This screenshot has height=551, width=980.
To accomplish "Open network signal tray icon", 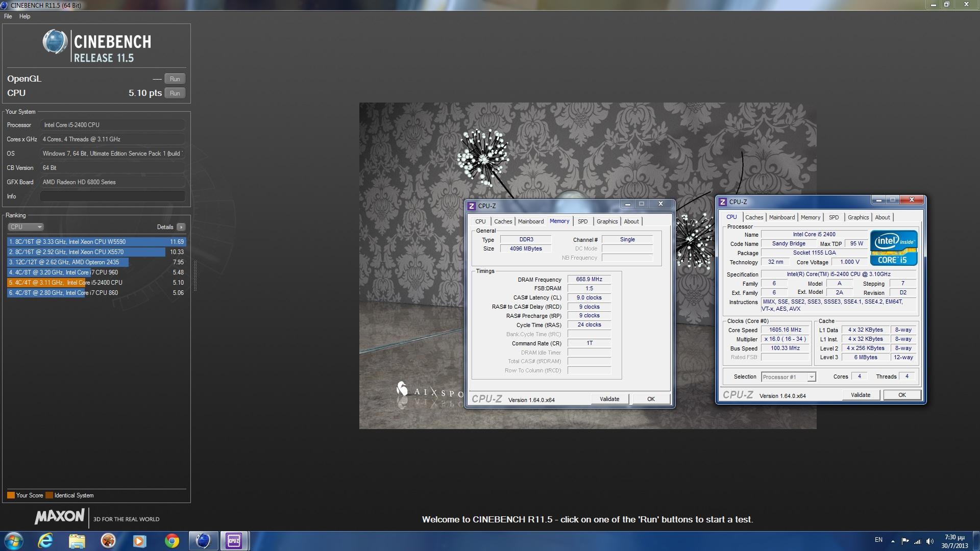I will click(917, 541).
